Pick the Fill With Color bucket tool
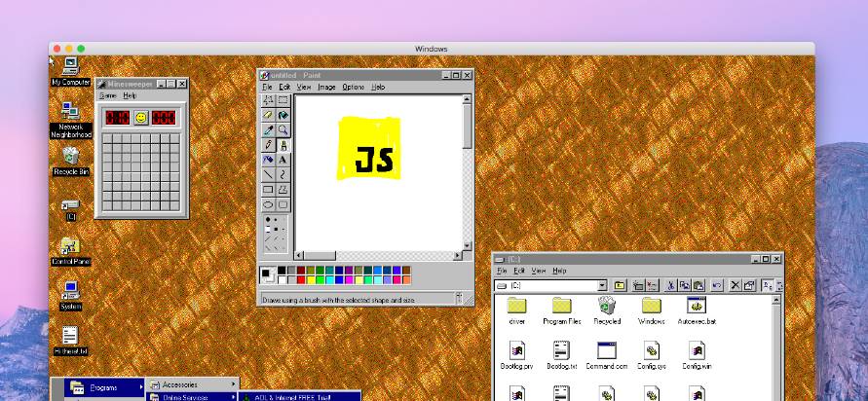 point(283,115)
